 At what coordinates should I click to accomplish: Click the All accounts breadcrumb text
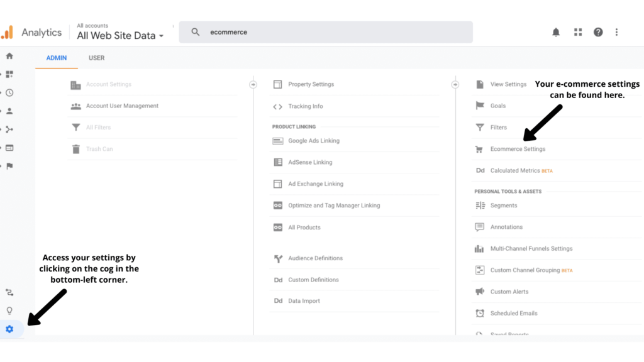pyautogui.click(x=92, y=25)
